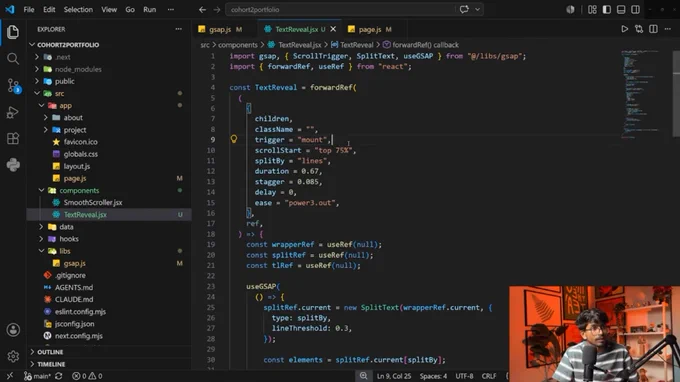
Task: Open SmoothScroller.jsx in the explorer
Action: coord(93,202)
